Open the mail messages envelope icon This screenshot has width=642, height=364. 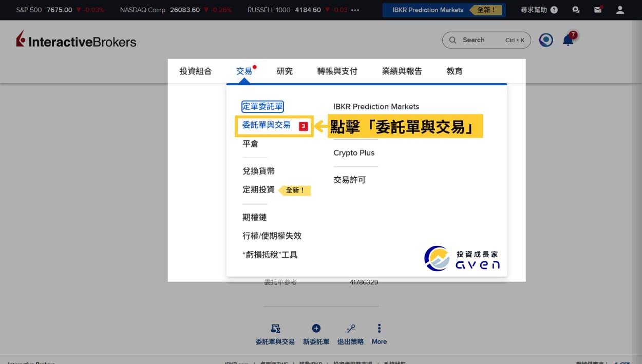click(x=598, y=10)
